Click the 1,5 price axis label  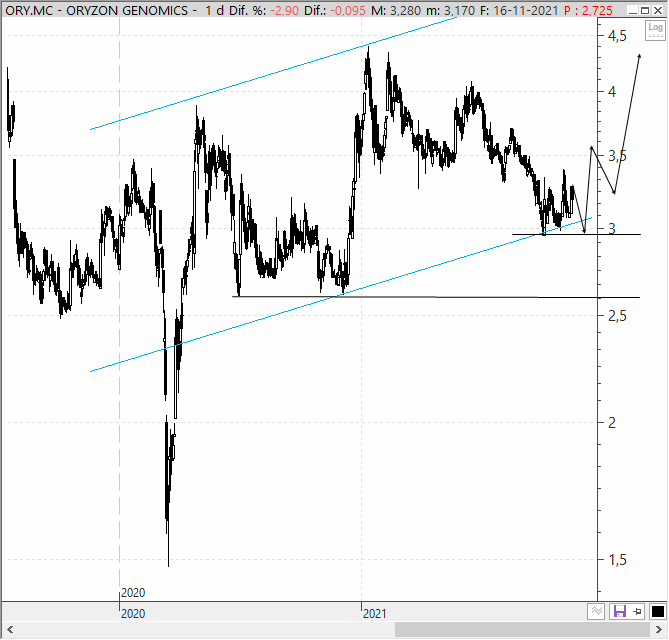point(617,560)
